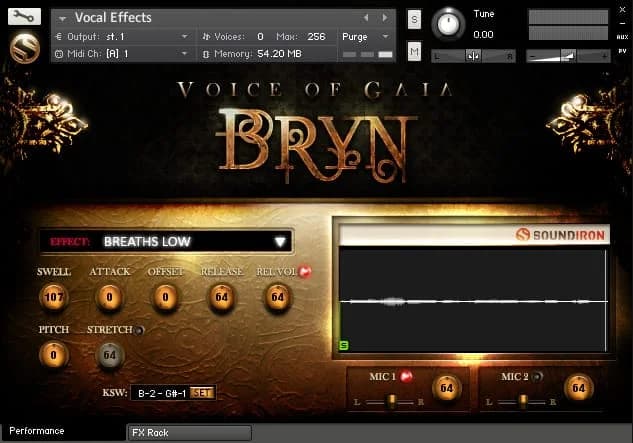Image resolution: width=633 pixels, height=443 pixels.
Task: Minimize the instrument view dash icon
Action: click(622, 23)
